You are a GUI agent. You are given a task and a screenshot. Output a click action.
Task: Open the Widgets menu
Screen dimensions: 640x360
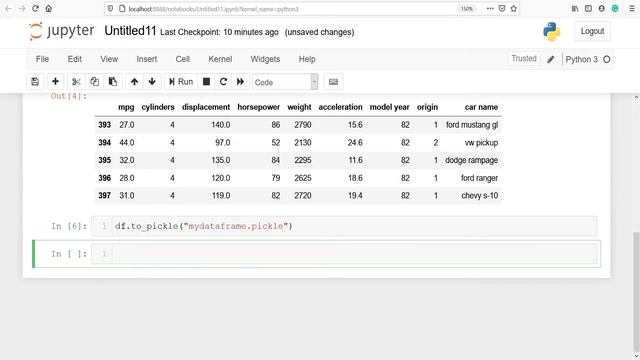[265, 59]
